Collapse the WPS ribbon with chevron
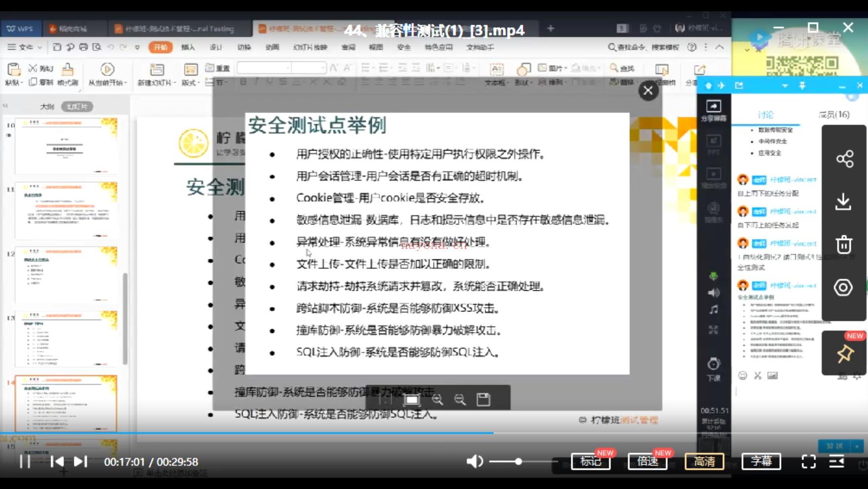Viewport: 868px width, 489px height. coord(719,47)
